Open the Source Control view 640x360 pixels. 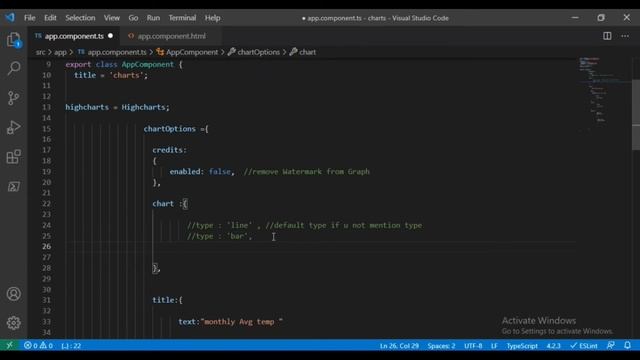click(13, 98)
